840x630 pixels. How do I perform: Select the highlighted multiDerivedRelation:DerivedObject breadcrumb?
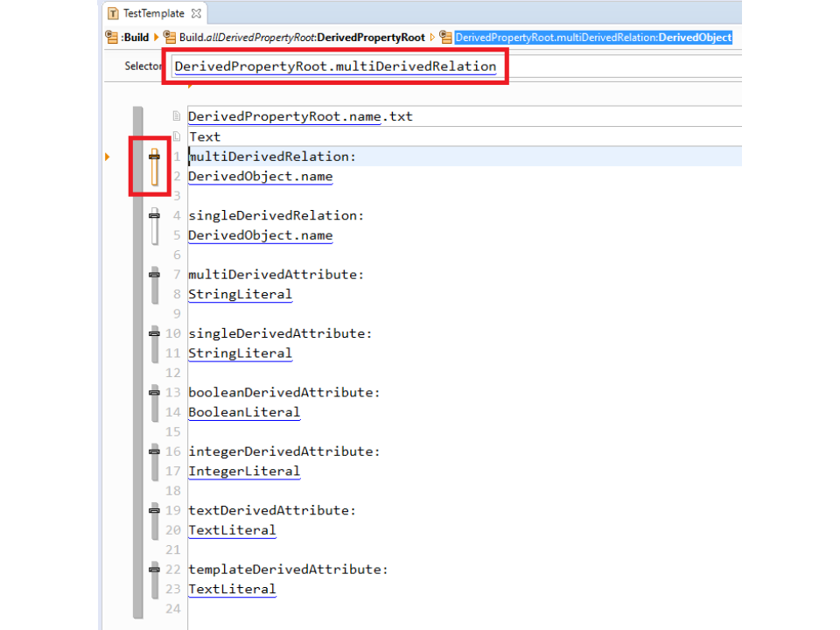pos(593,38)
